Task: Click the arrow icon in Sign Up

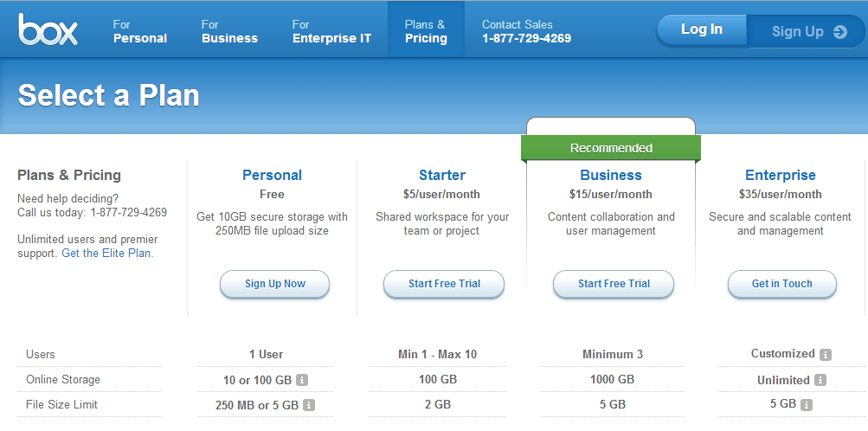Action: [x=839, y=32]
